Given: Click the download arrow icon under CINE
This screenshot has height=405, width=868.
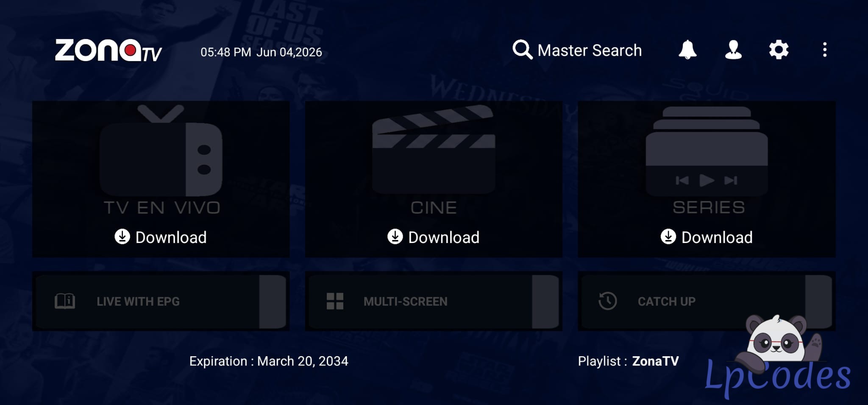Looking at the screenshot, I should tap(395, 237).
